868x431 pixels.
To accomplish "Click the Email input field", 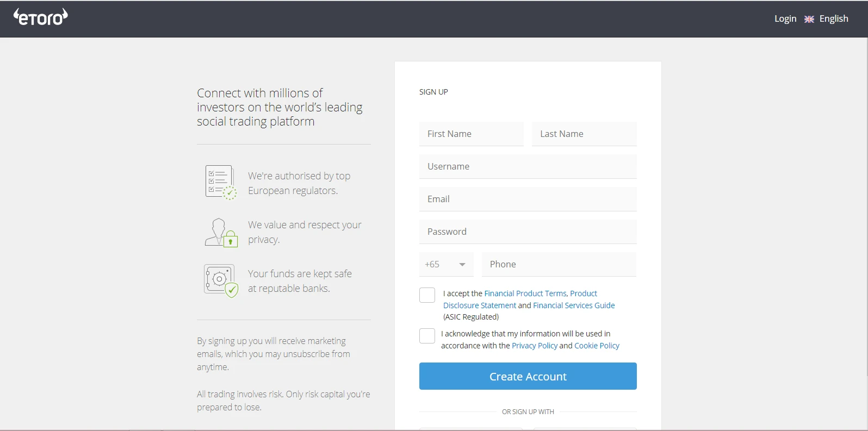I will click(x=528, y=199).
